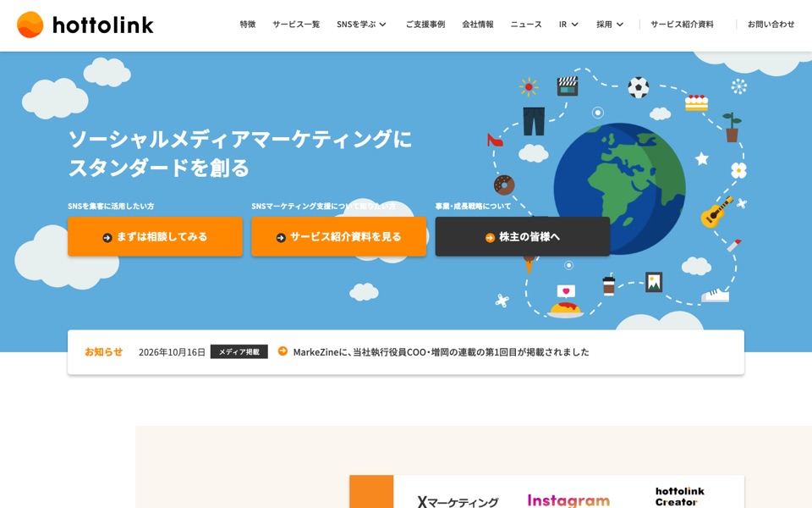
Task: Click the chocolate donut icon
Action: [504, 185]
